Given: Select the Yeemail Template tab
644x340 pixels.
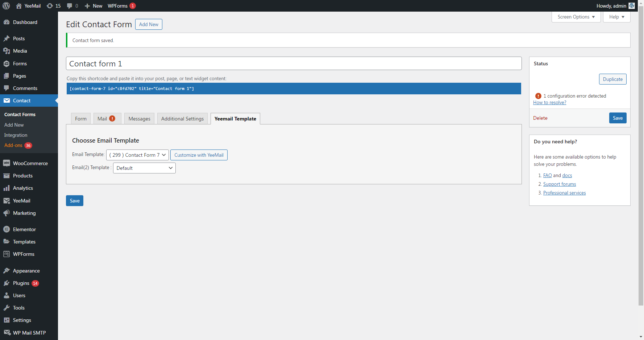Looking at the screenshot, I should click(x=235, y=119).
